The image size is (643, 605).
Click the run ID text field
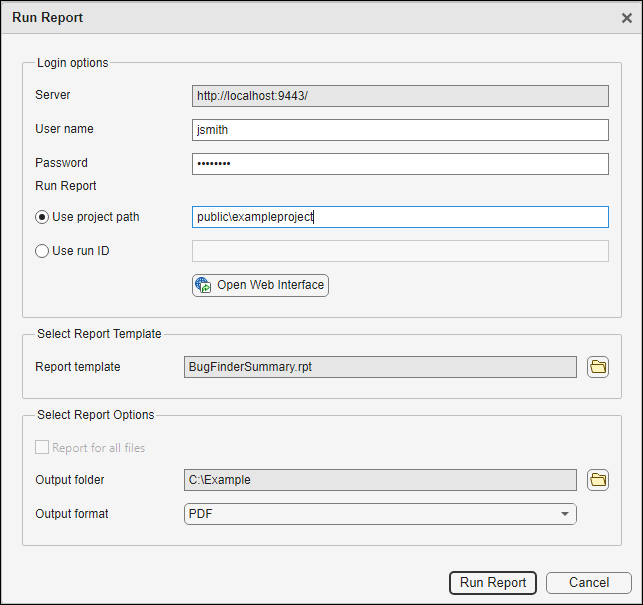[x=400, y=251]
